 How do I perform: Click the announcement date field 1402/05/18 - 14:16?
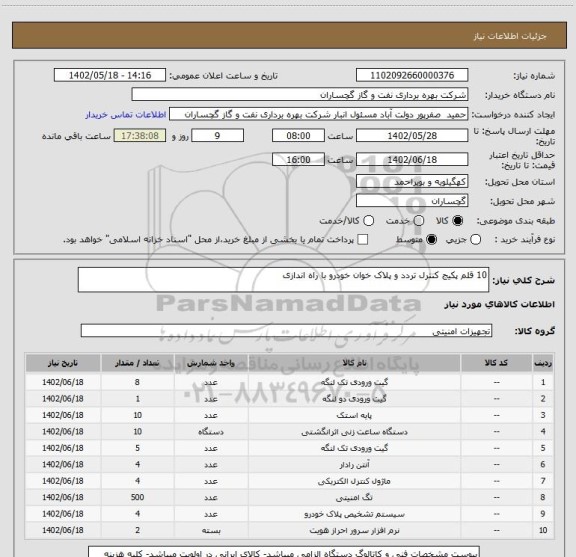[x=110, y=75]
